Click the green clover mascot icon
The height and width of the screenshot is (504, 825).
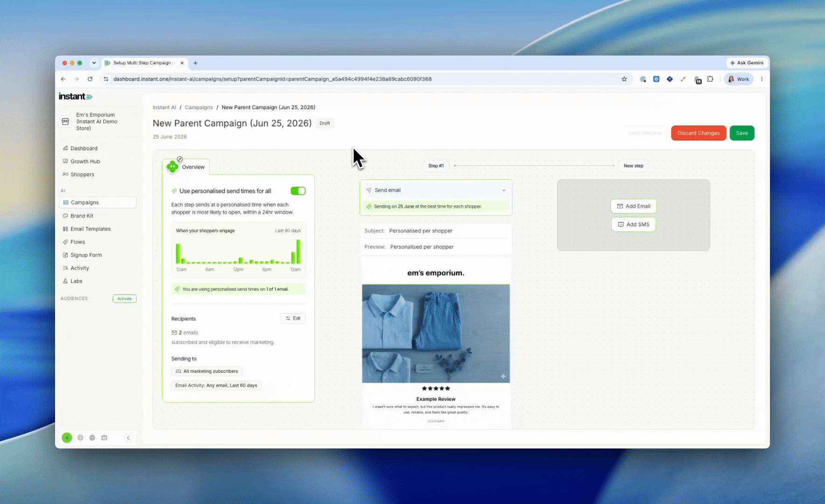point(172,167)
